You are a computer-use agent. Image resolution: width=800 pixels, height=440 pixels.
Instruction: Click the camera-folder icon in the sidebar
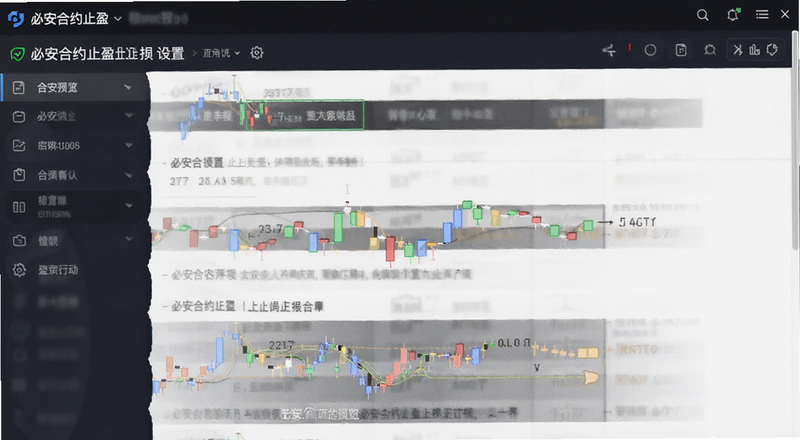point(19,240)
